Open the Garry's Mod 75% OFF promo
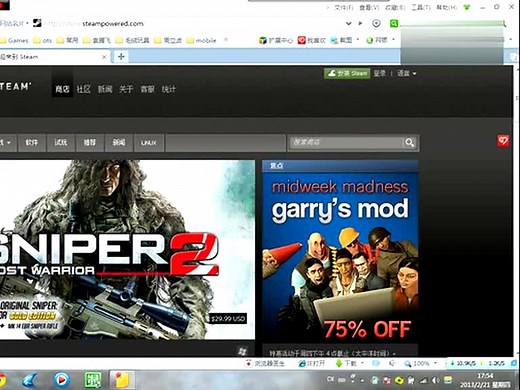 tap(340, 257)
